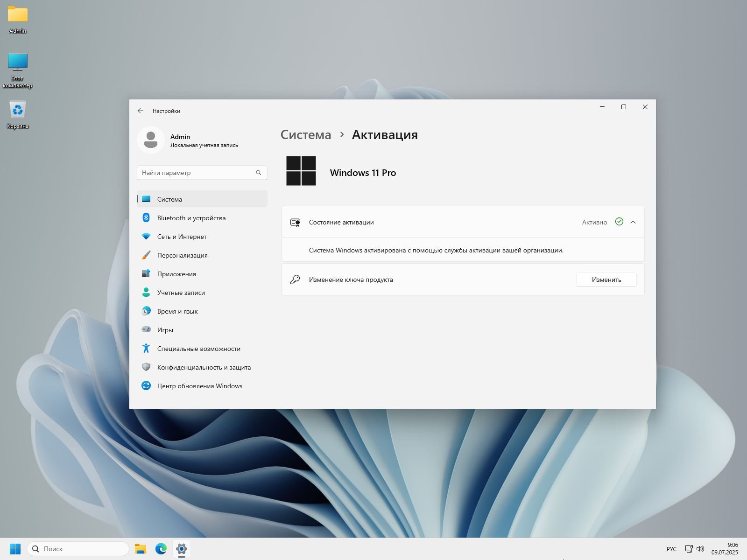Switch the РУС input language
The width and height of the screenshot is (747, 560).
tap(671, 549)
